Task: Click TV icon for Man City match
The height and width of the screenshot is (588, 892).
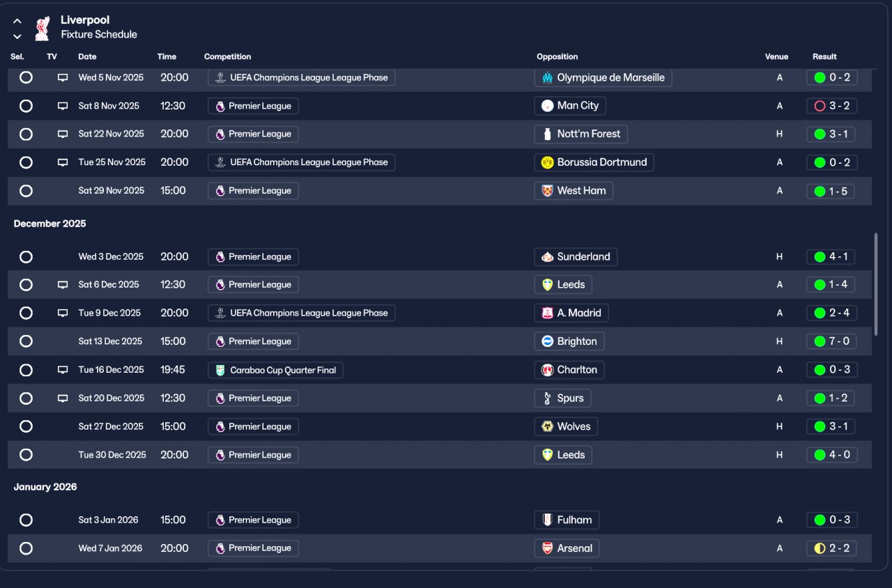Action: coord(63,106)
